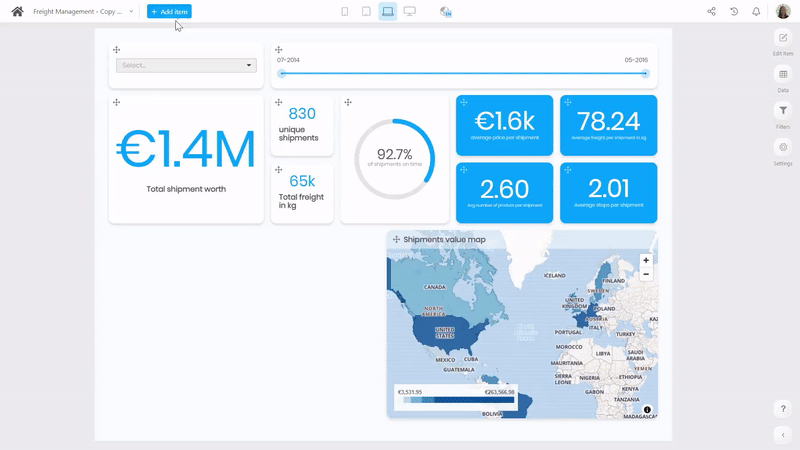Go to home via house icon
Viewport: 800px width, 450px height.
coord(17,11)
